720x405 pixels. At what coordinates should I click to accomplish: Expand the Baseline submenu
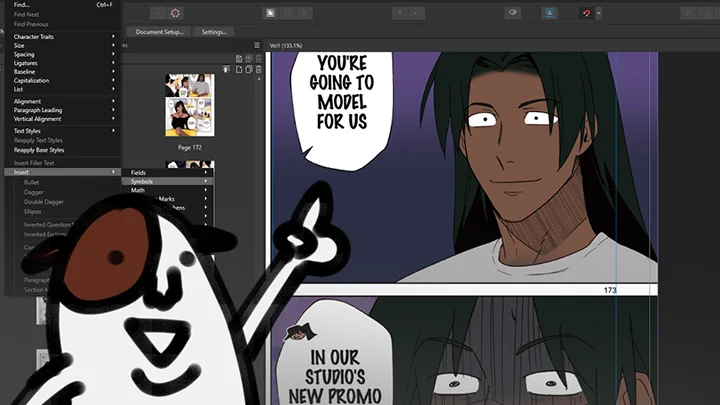[x=63, y=72]
